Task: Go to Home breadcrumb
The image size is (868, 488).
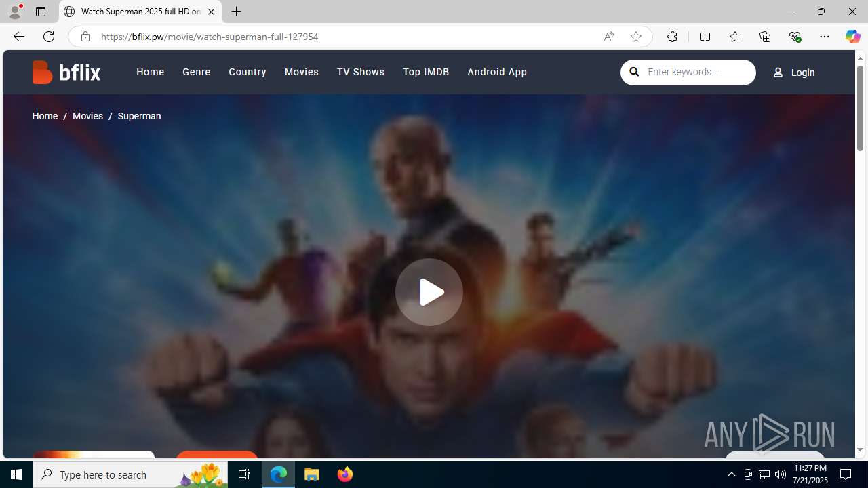Action: pyautogui.click(x=45, y=116)
